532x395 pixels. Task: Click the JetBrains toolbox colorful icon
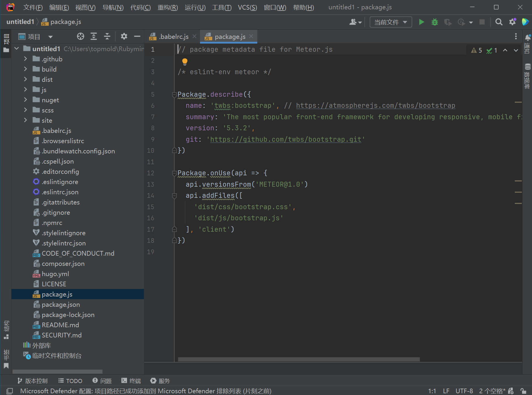[x=525, y=22]
